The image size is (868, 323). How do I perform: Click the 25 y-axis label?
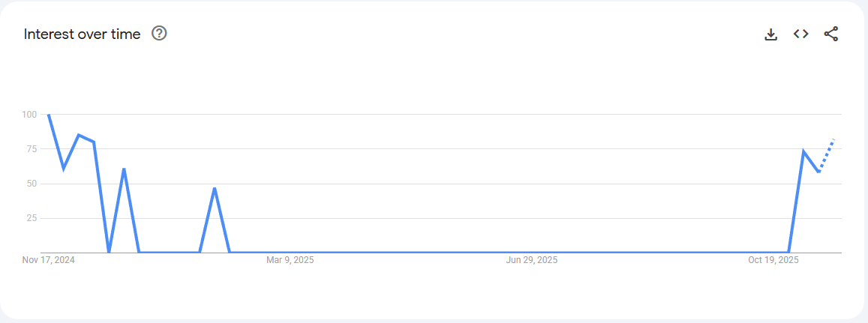(31, 218)
